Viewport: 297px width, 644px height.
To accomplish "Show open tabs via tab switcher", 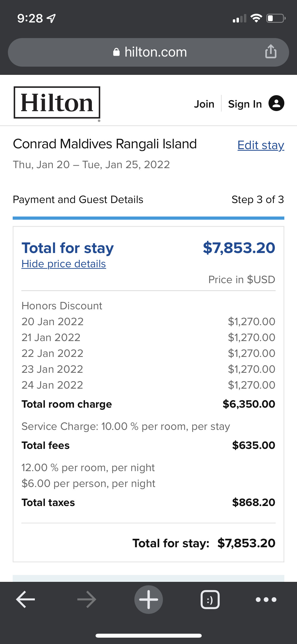I will [x=210, y=599].
